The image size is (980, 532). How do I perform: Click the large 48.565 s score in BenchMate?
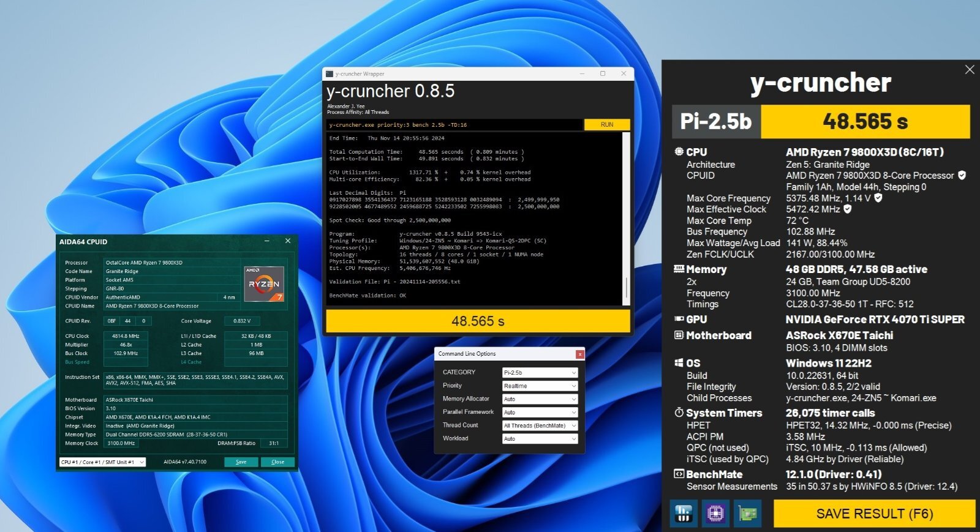(865, 121)
